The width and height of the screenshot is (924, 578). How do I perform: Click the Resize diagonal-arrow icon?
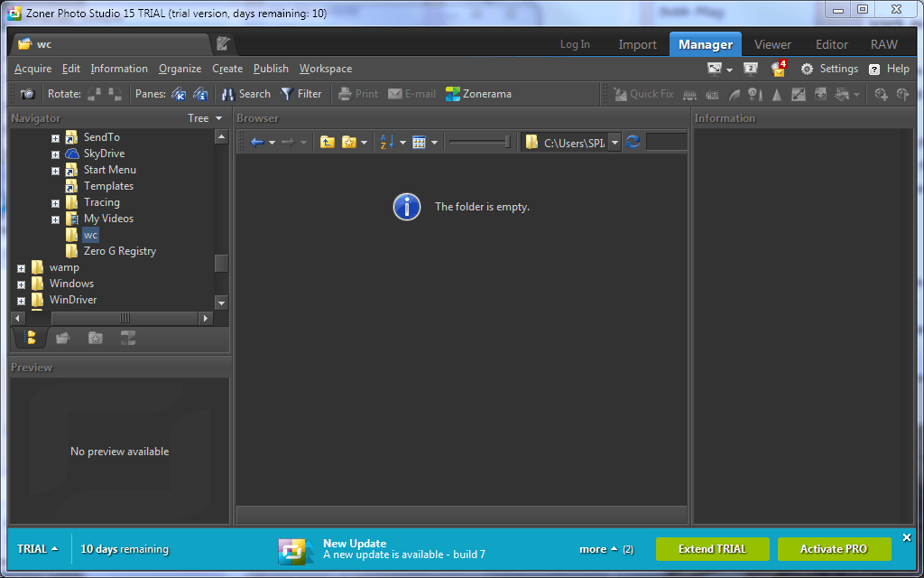[799, 94]
